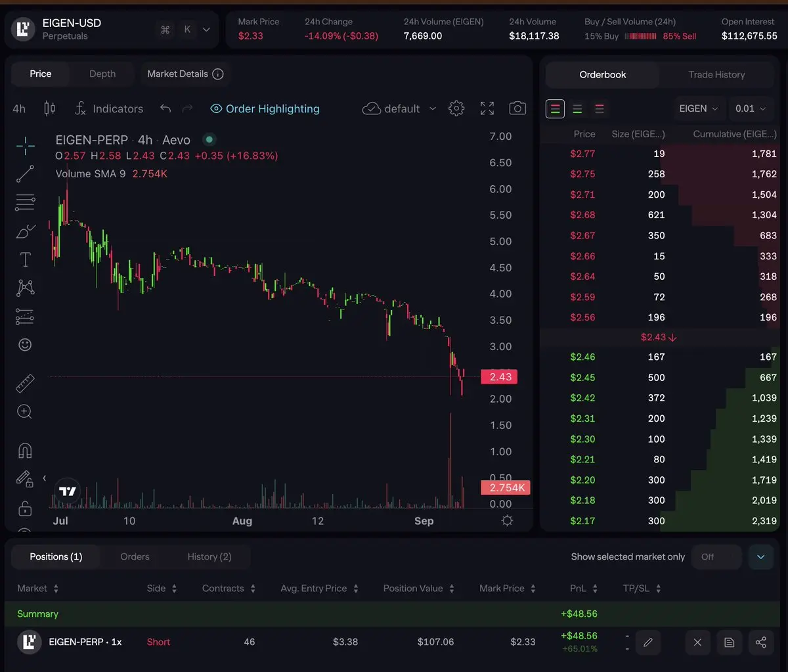Sort positions by Market column
This screenshot has width=788, height=672.
pos(38,589)
